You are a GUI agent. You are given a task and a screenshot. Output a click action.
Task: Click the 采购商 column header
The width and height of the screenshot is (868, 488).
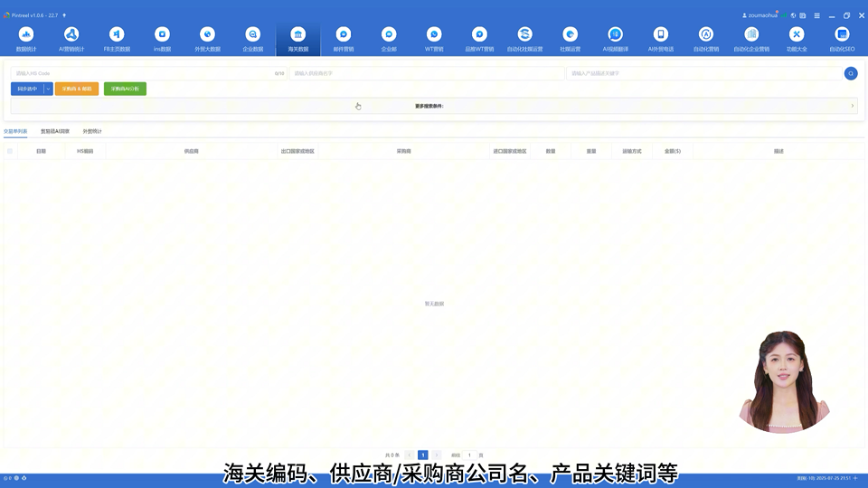click(x=403, y=151)
